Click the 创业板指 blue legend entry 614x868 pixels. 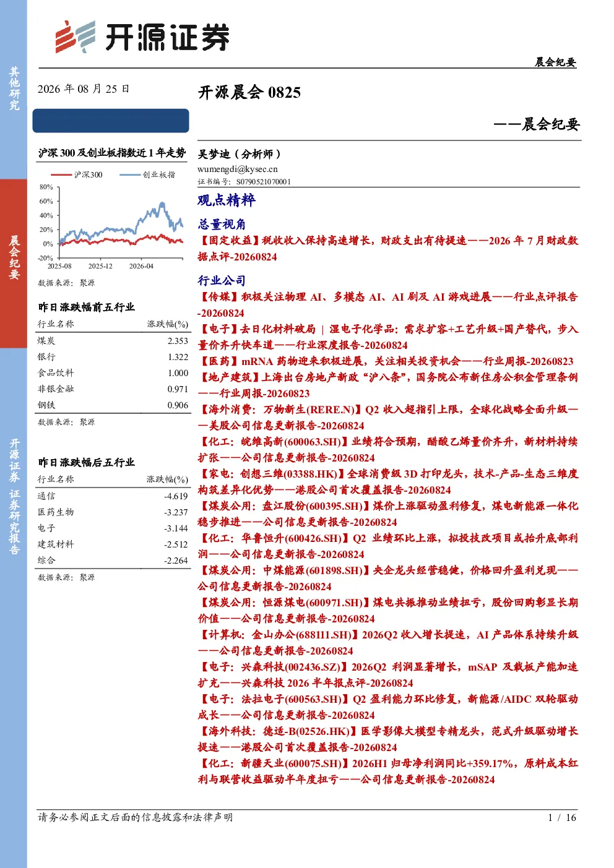pos(147,174)
